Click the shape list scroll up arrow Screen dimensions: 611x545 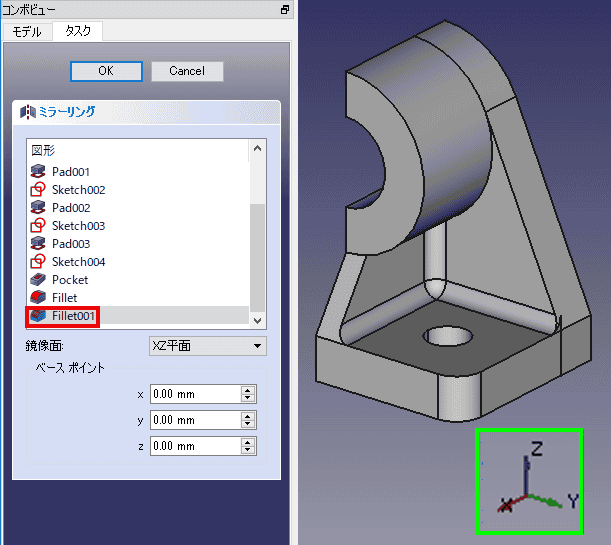(x=257, y=148)
